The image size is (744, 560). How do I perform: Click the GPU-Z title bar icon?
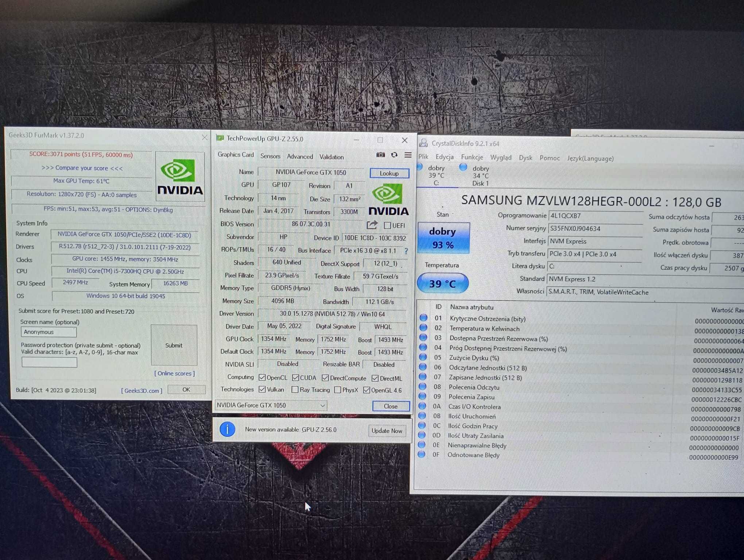point(220,138)
